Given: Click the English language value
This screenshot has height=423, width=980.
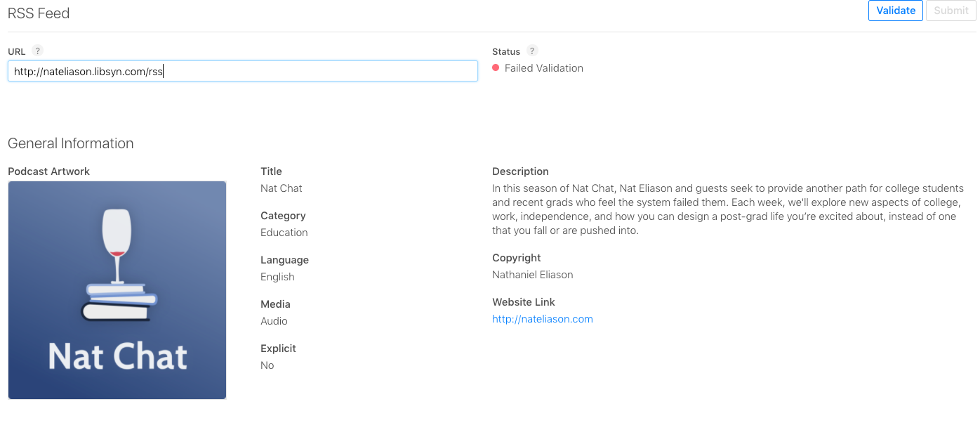Looking at the screenshot, I should [x=277, y=277].
